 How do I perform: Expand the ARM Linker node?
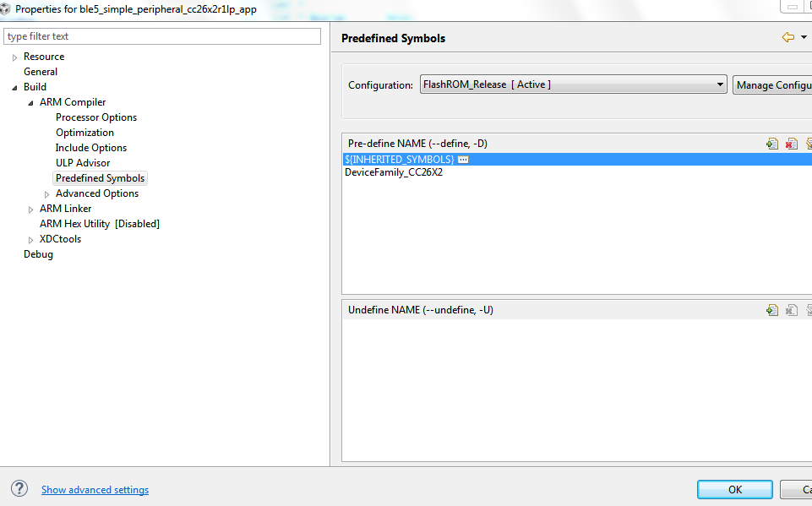coord(31,209)
